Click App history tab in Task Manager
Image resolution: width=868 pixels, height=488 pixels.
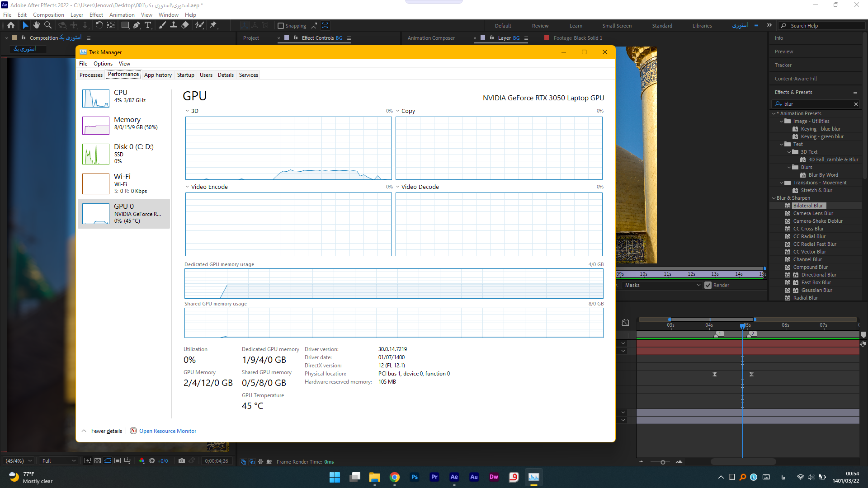pos(158,75)
